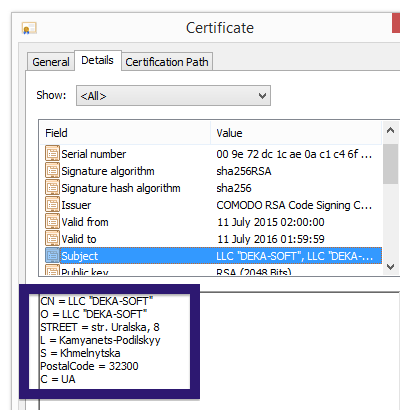Image resolution: width=400 pixels, height=410 pixels.
Task: Click the CN = LLC "DEKA-SOFT" line
Action: point(97,301)
